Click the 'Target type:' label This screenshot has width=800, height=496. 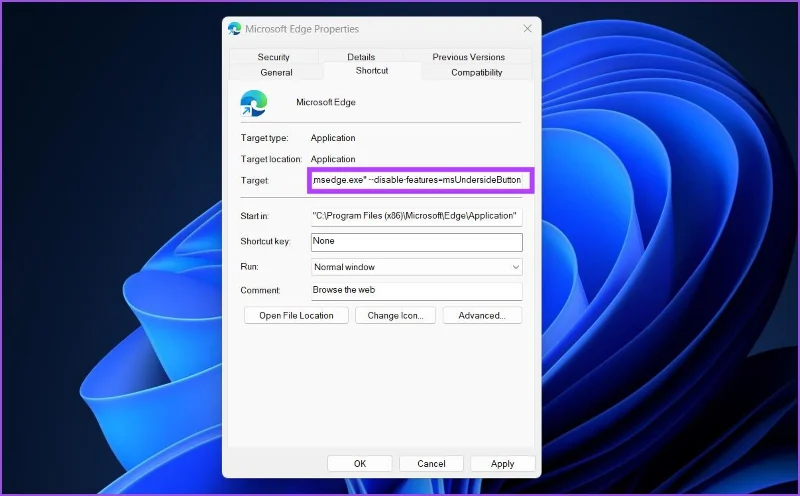tap(264, 138)
